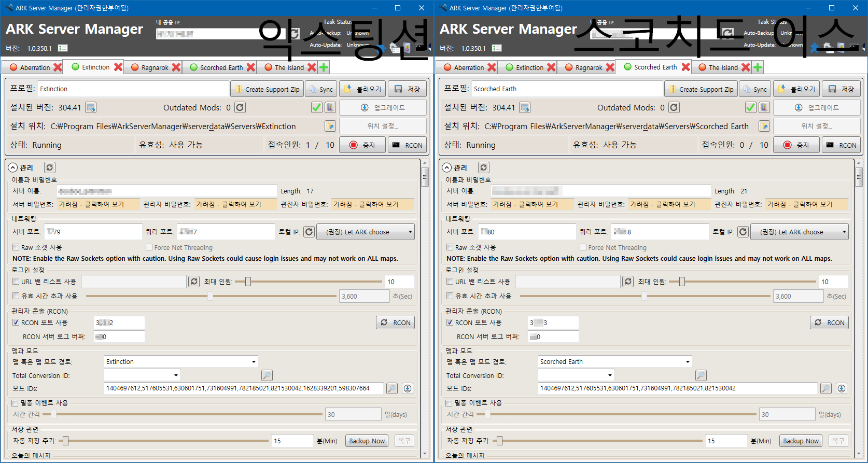Open Scorched Earth map path dropdown
Screen dimensions: 868x463
pos(615,361)
